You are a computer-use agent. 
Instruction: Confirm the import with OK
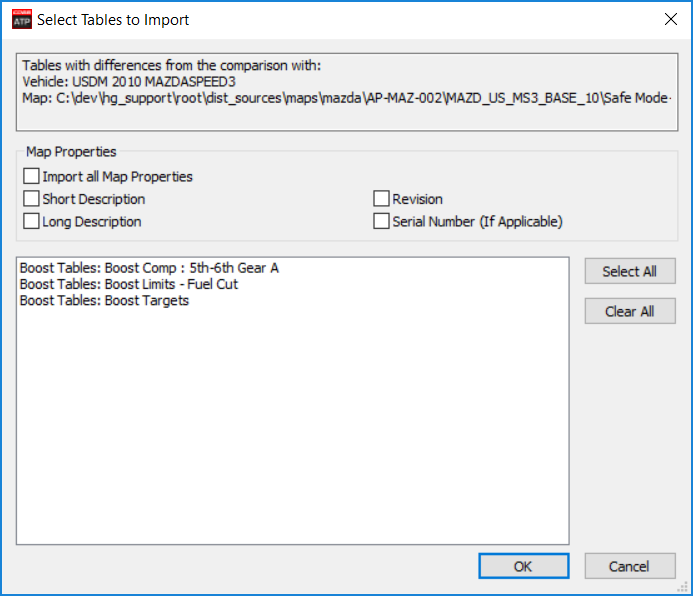(523, 566)
